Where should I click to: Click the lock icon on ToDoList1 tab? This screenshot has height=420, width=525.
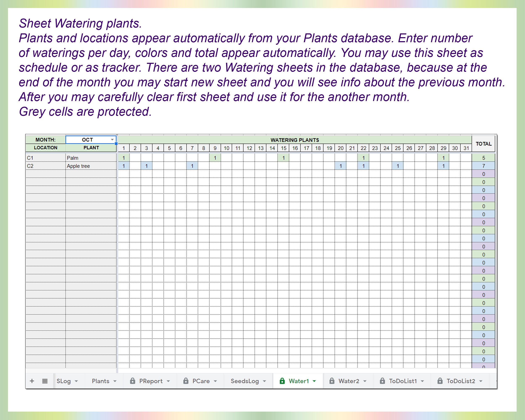pos(382,381)
